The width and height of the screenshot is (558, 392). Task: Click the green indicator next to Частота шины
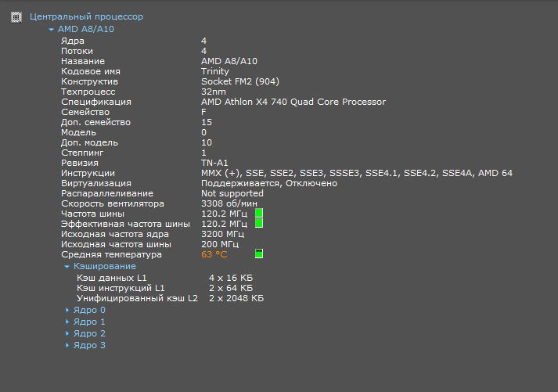[259, 214]
